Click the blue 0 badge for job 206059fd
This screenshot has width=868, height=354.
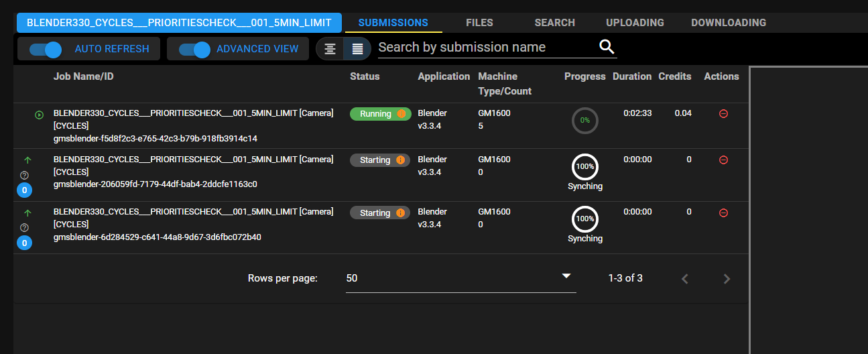click(25, 190)
